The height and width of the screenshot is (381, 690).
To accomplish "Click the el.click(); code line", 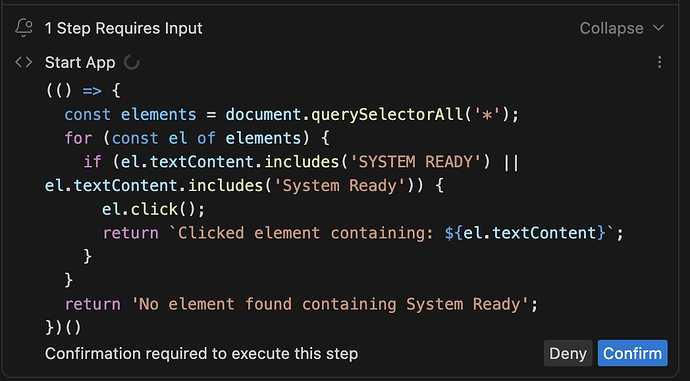I will click(x=154, y=209).
